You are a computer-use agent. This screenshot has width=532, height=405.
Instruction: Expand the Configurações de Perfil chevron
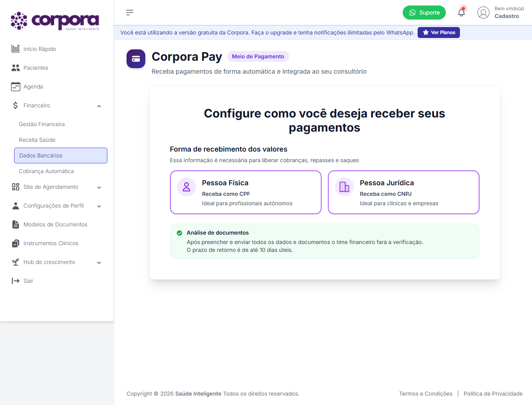point(99,206)
